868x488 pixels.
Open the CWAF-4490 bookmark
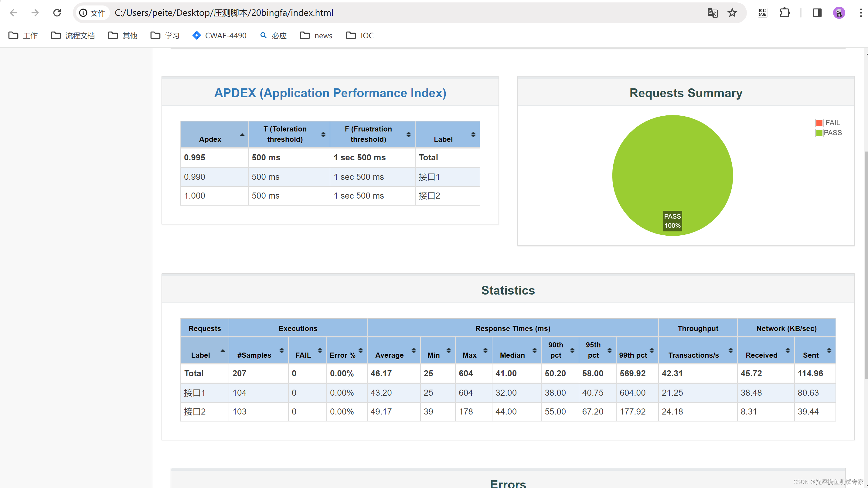click(x=220, y=36)
